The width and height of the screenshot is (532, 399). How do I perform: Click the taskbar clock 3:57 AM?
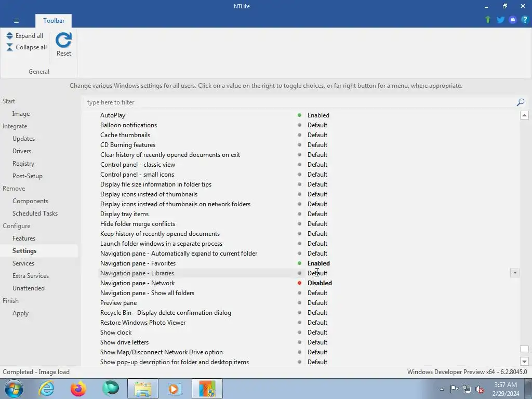[x=506, y=385]
